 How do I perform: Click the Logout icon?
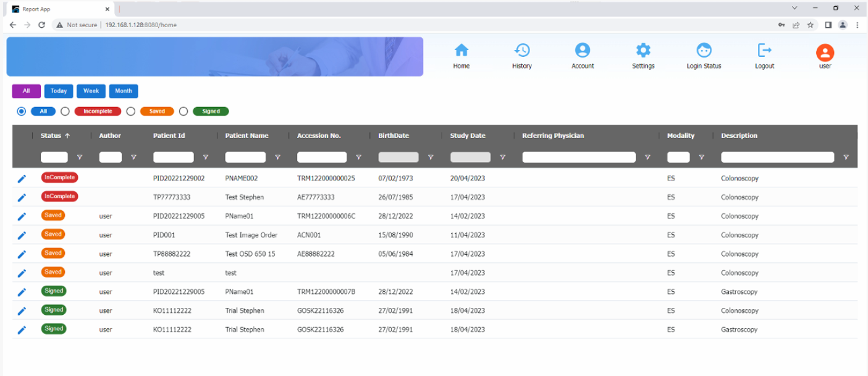point(764,50)
